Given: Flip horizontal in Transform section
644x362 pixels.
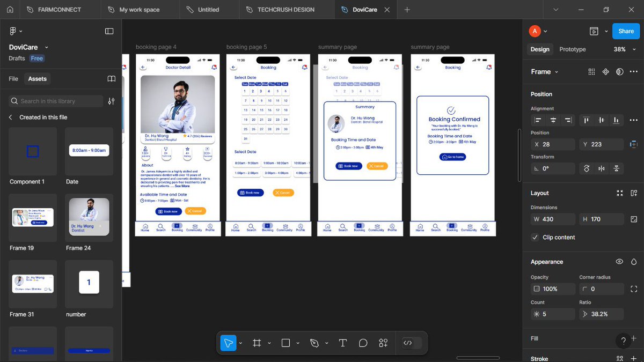Looking at the screenshot, I should click(602, 168).
